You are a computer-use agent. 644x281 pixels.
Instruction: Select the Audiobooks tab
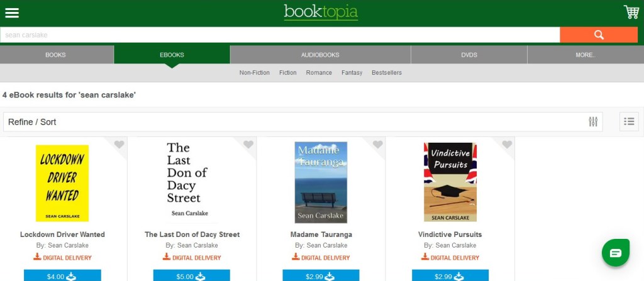coord(320,55)
